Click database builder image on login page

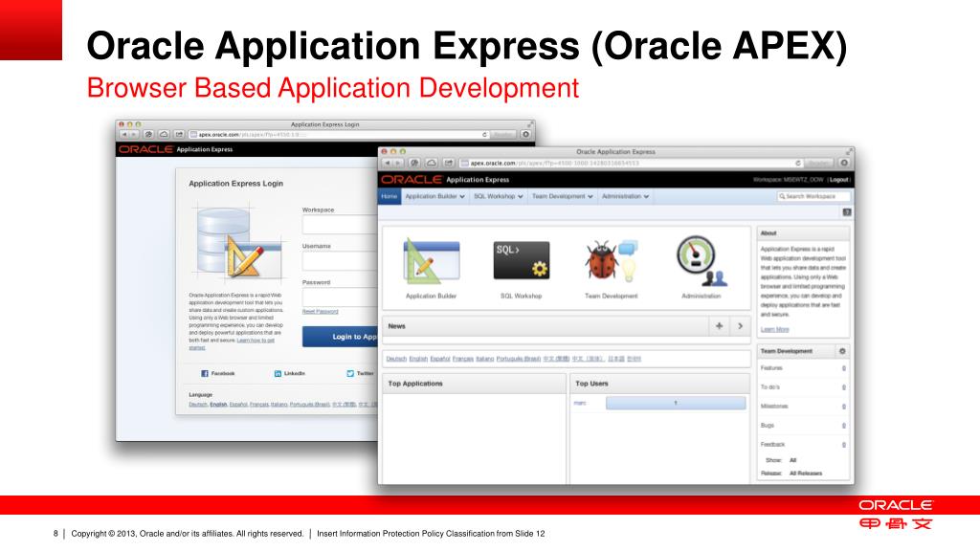point(240,242)
